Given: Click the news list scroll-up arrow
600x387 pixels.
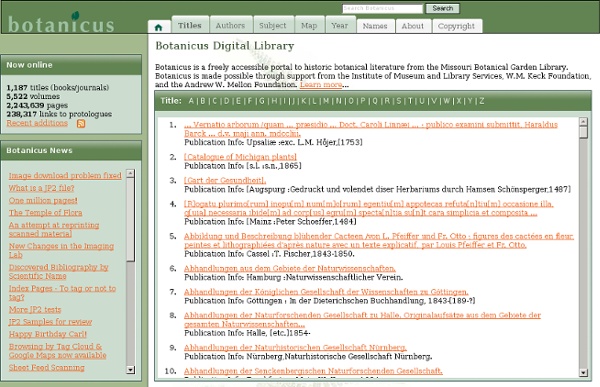Looking at the screenshot, I should (x=130, y=173).
